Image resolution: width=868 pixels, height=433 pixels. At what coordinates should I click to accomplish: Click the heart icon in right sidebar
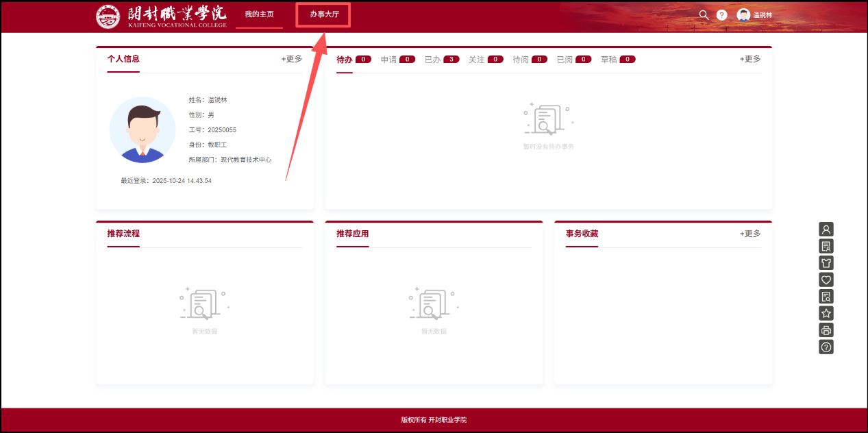click(x=826, y=280)
